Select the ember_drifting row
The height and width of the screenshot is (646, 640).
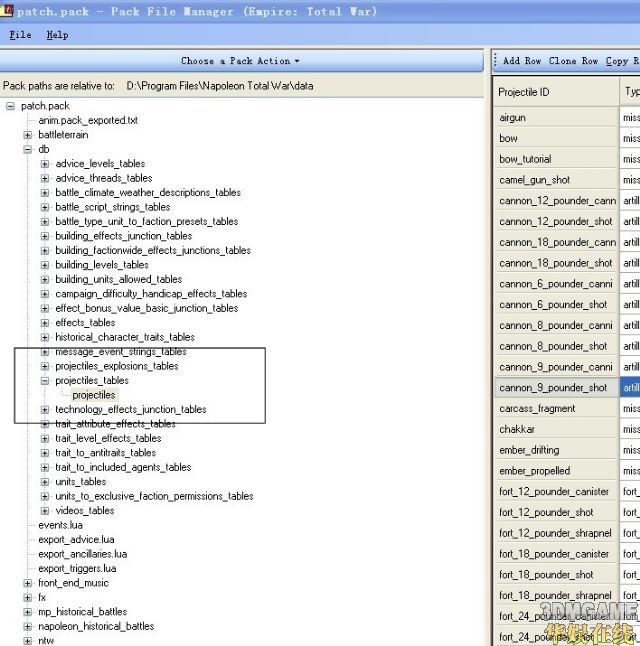click(556, 450)
